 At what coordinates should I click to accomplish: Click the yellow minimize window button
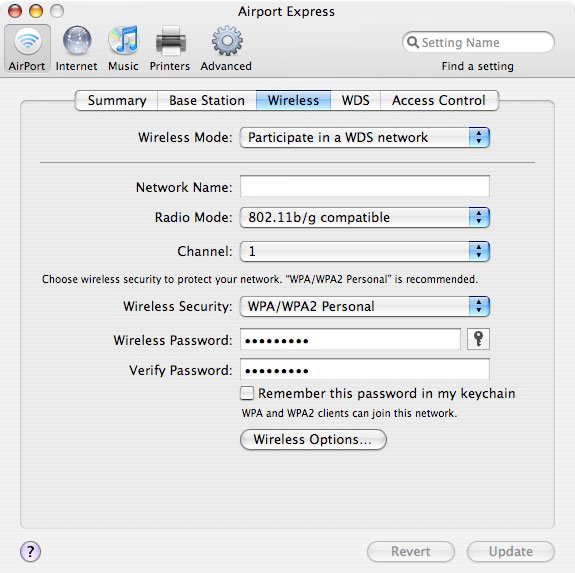36,11
